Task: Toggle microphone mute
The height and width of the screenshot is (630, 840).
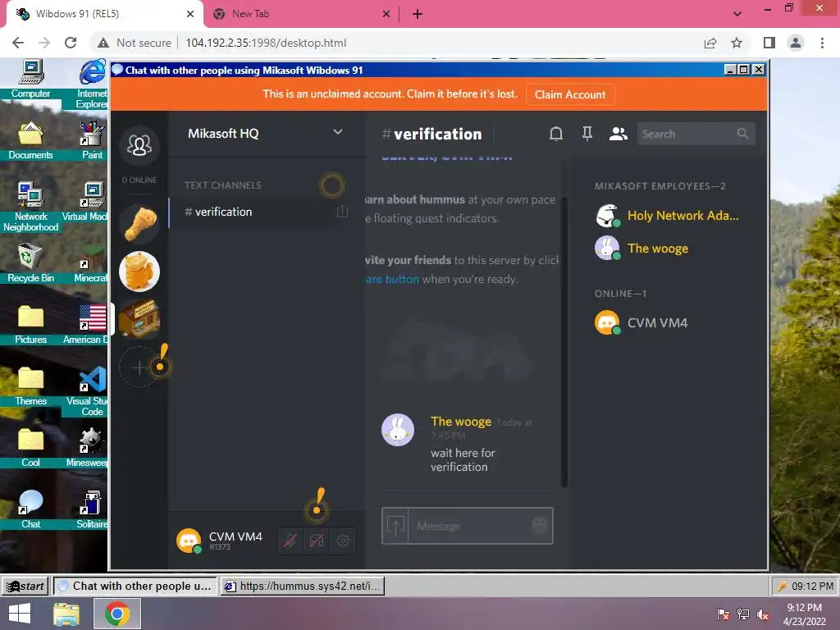Action: point(290,541)
